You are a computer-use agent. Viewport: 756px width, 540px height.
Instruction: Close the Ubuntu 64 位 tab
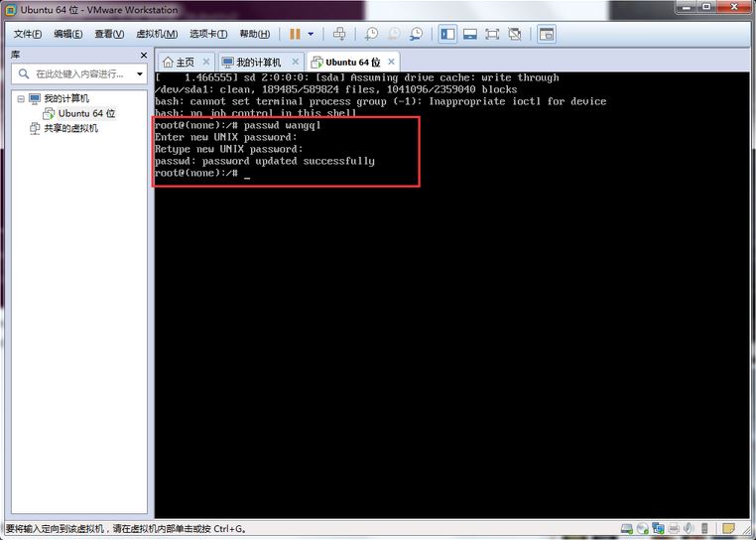coord(391,62)
